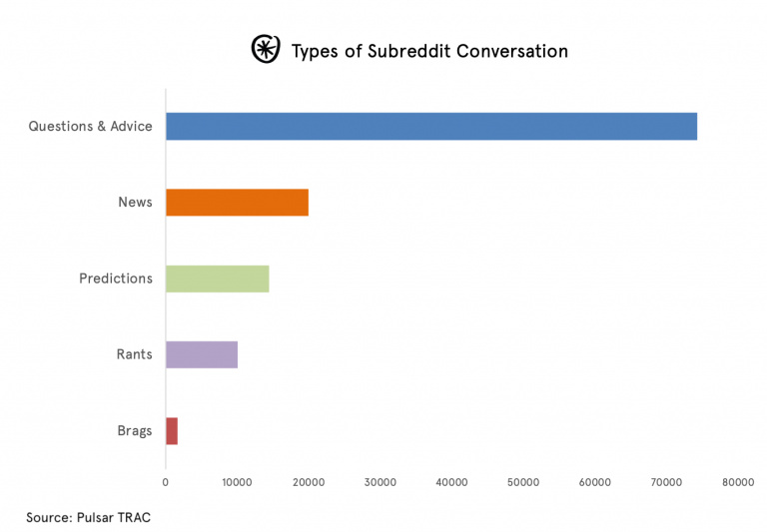This screenshot has width=767, height=532.
Task: Select the purple Rants bar
Action: pos(201,354)
